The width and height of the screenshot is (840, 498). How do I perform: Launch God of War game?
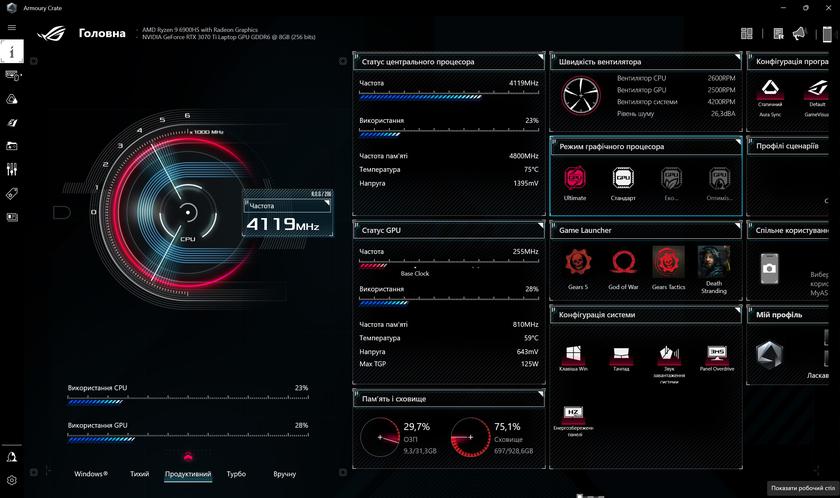tap(623, 263)
